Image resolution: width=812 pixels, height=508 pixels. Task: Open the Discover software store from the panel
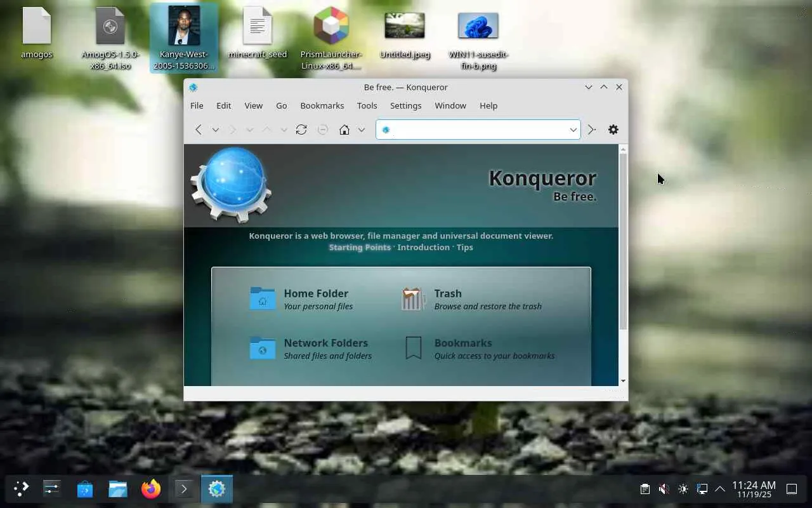click(x=85, y=489)
